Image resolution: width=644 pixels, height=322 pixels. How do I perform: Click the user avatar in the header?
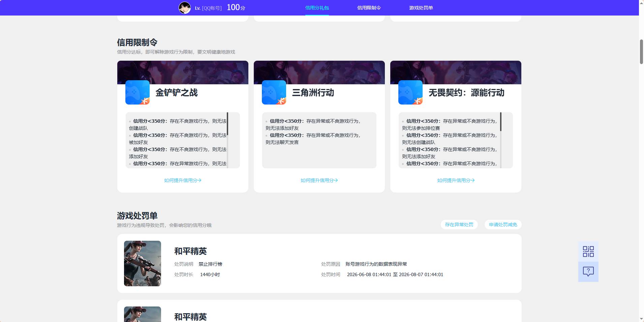tap(184, 7)
